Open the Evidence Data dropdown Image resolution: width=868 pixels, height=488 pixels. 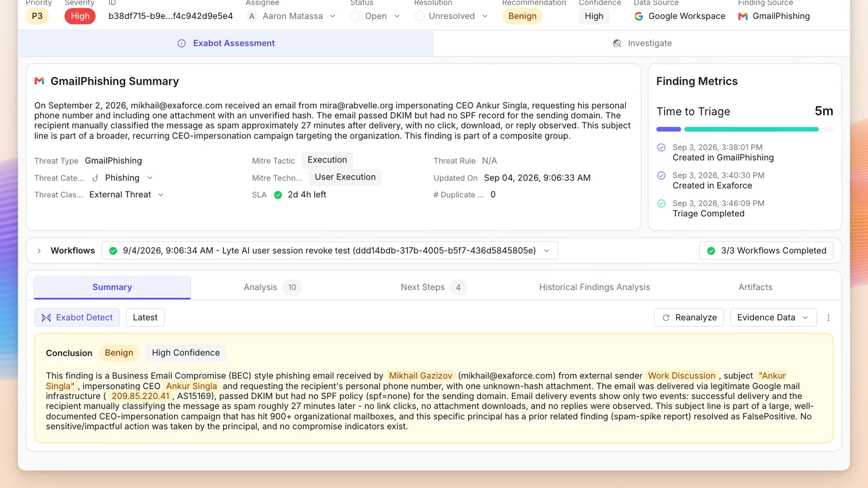coord(773,318)
